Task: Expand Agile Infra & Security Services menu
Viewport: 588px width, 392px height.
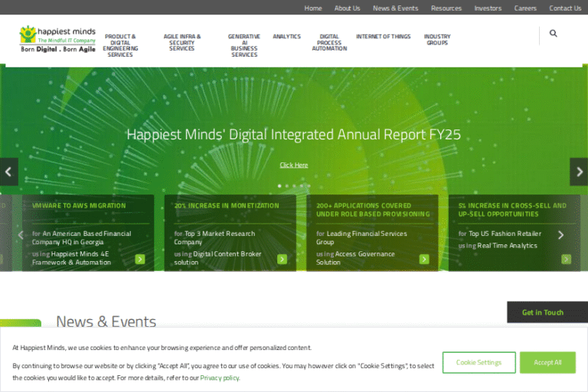Action: [x=182, y=42]
